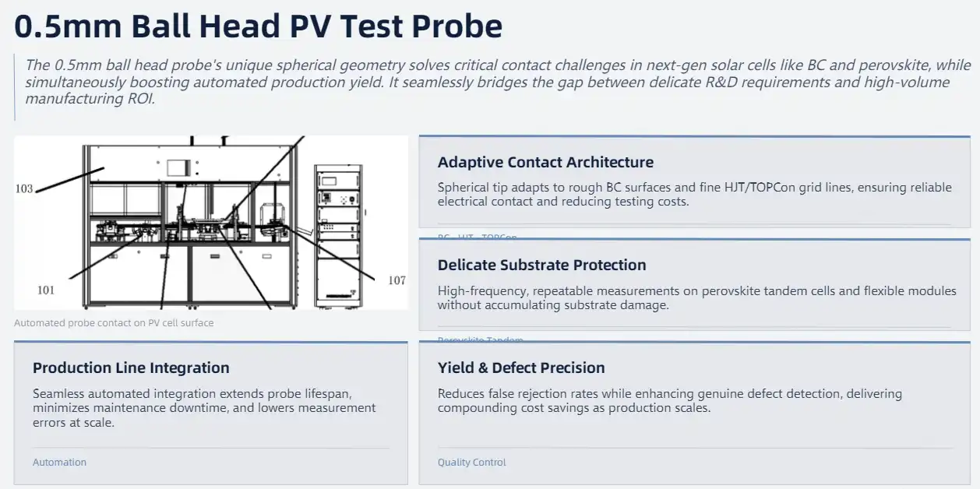Click the control cabinet in the diagram
Viewport: 980px width, 489px height.
[x=340, y=235]
